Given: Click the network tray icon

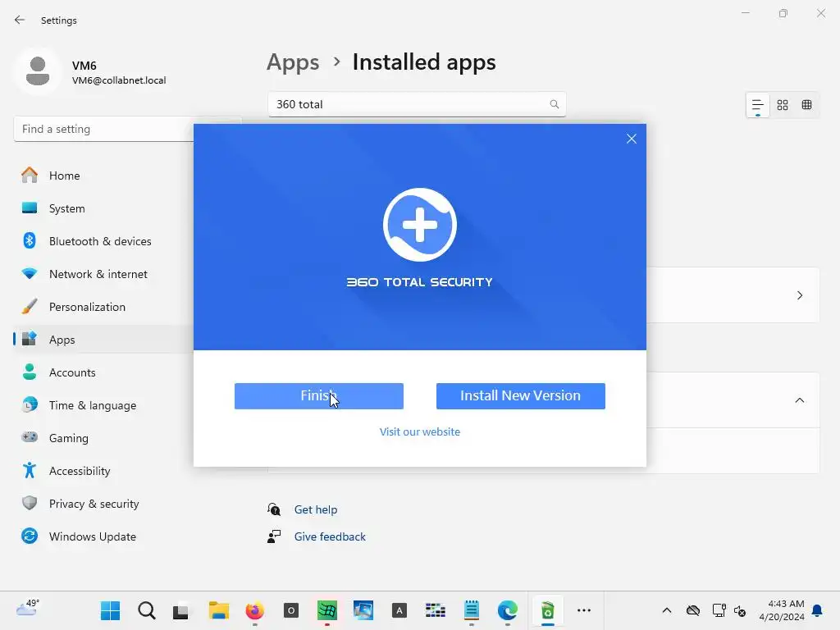Looking at the screenshot, I should coord(719,610).
